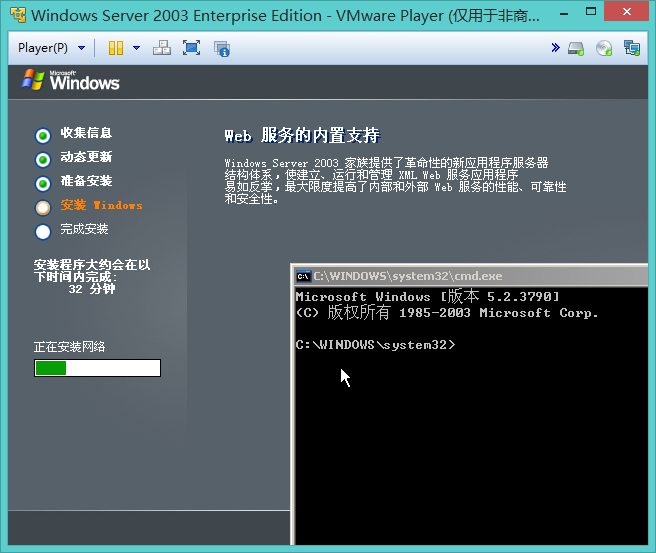Select the 收集信息 step radio indicator
Screen dimensions: 656x553
coord(43,136)
